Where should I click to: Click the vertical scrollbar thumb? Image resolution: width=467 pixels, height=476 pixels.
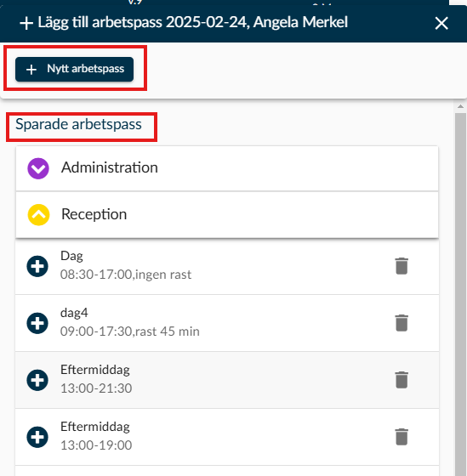(460, 294)
